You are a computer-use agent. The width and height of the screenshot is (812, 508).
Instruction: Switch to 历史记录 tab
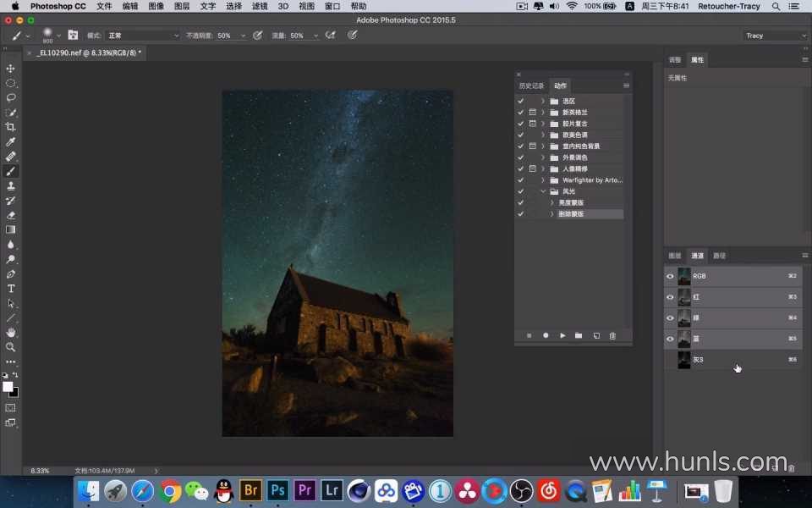pos(531,86)
